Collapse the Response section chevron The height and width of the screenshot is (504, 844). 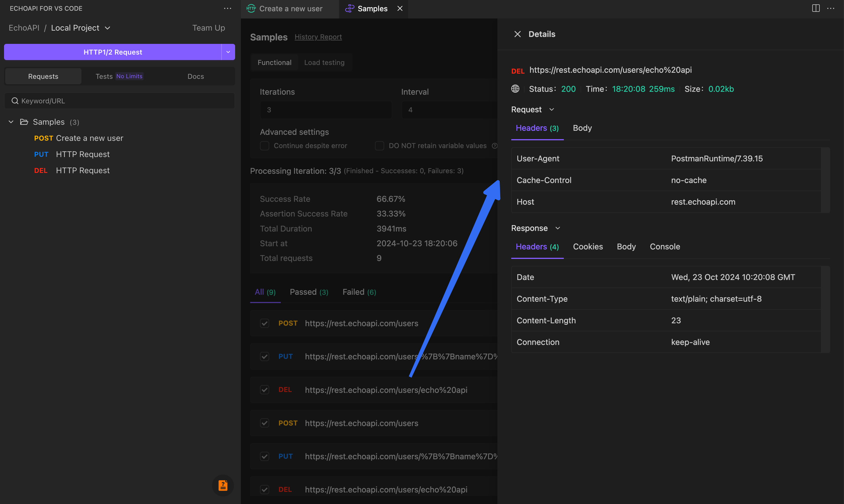click(557, 228)
